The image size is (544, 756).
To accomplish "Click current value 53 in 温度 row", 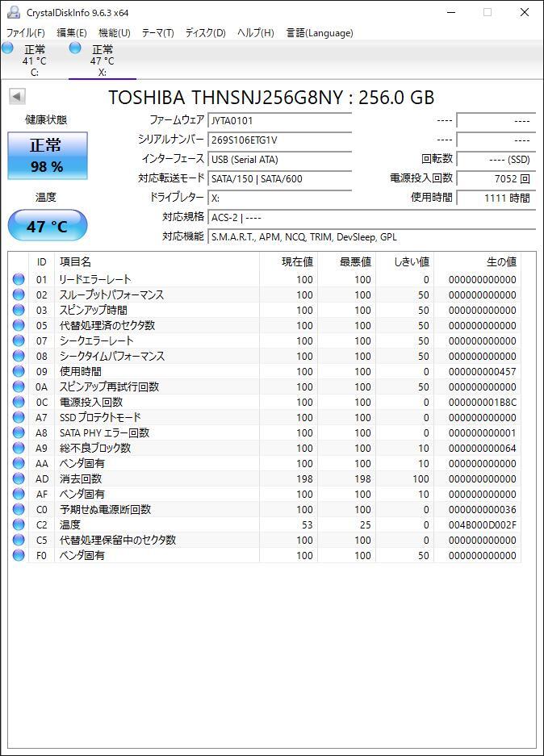I will (x=308, y=524).
